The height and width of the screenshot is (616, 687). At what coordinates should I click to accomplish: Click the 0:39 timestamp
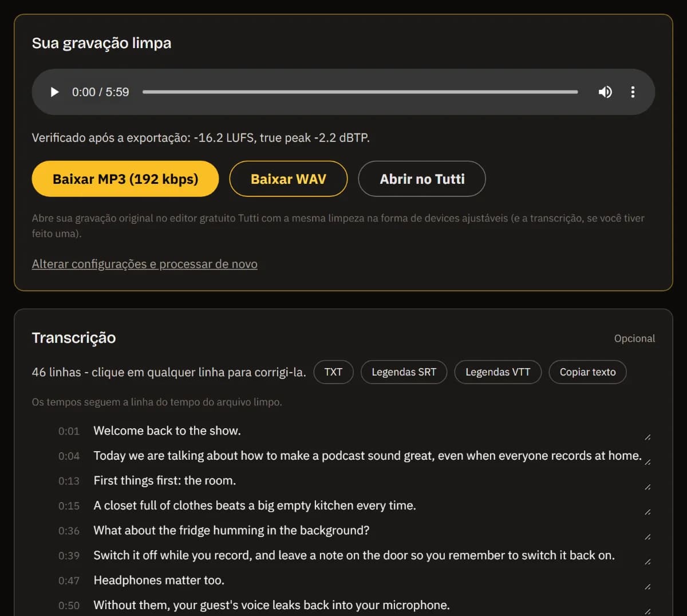pos(69,556)
